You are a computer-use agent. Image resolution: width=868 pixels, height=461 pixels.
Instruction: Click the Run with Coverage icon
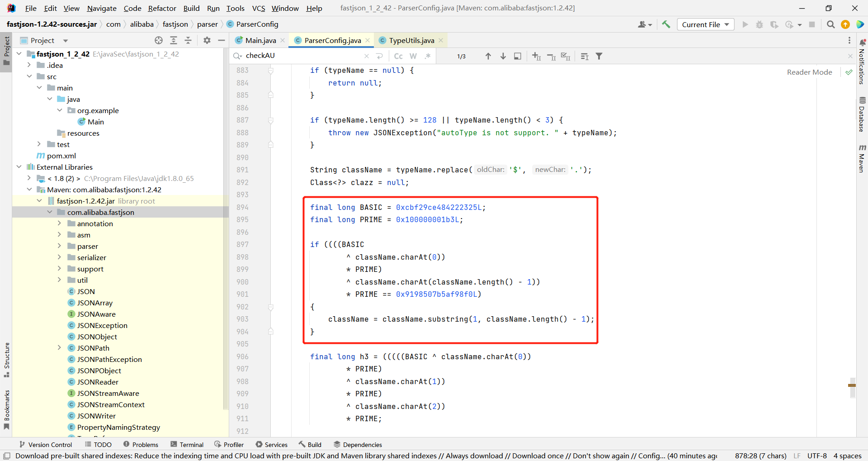pos(774,24)
